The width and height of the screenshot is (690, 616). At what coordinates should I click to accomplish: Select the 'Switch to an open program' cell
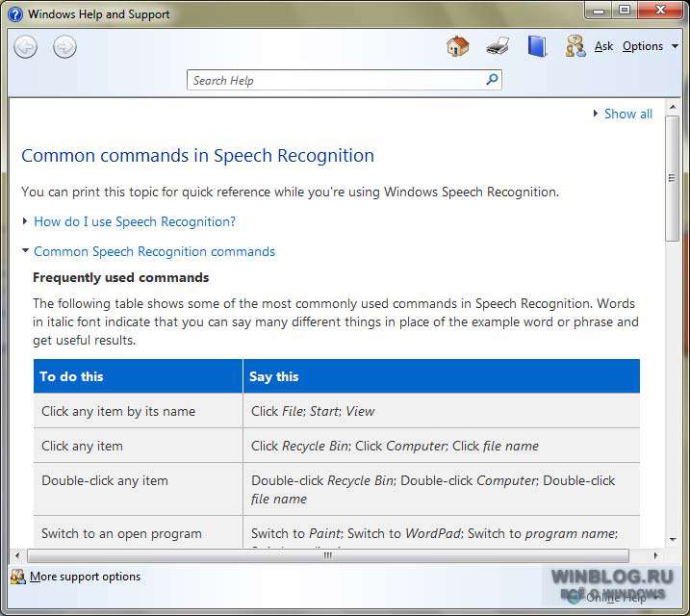tap(139, 532)
